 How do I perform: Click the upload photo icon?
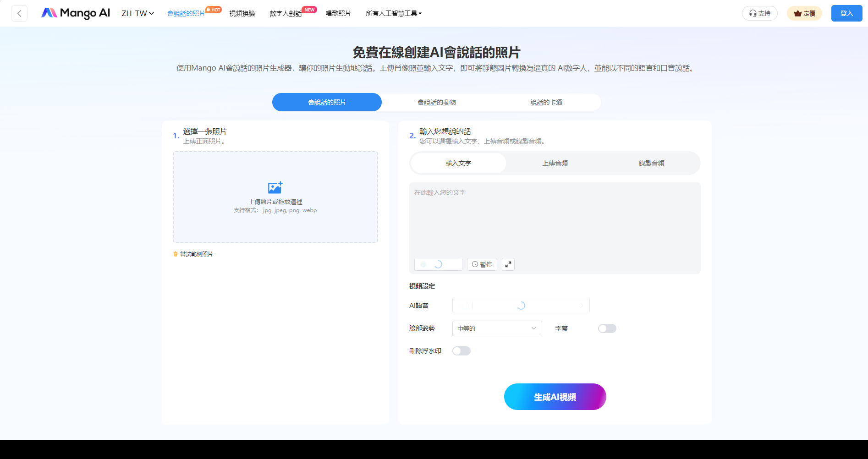pos(275,187)
